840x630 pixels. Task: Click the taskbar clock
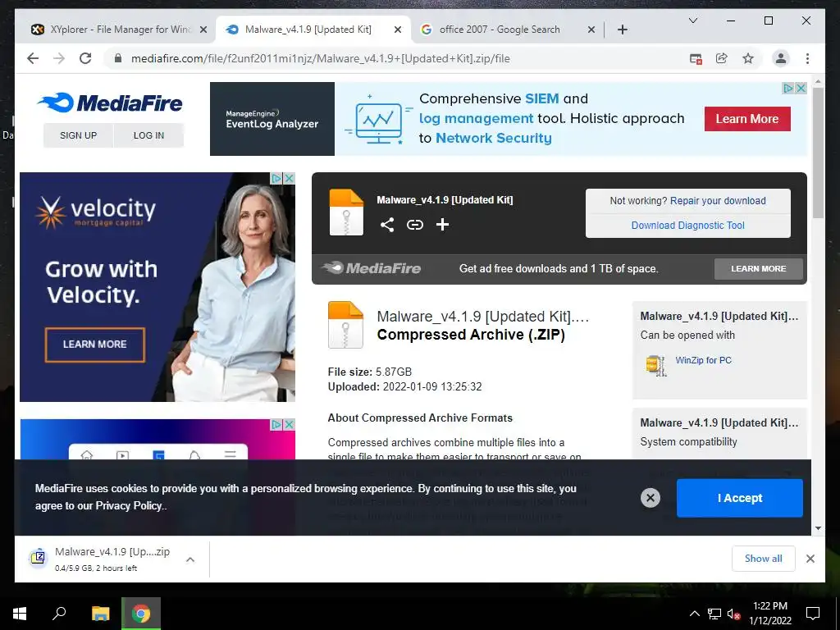click(770, 614)
